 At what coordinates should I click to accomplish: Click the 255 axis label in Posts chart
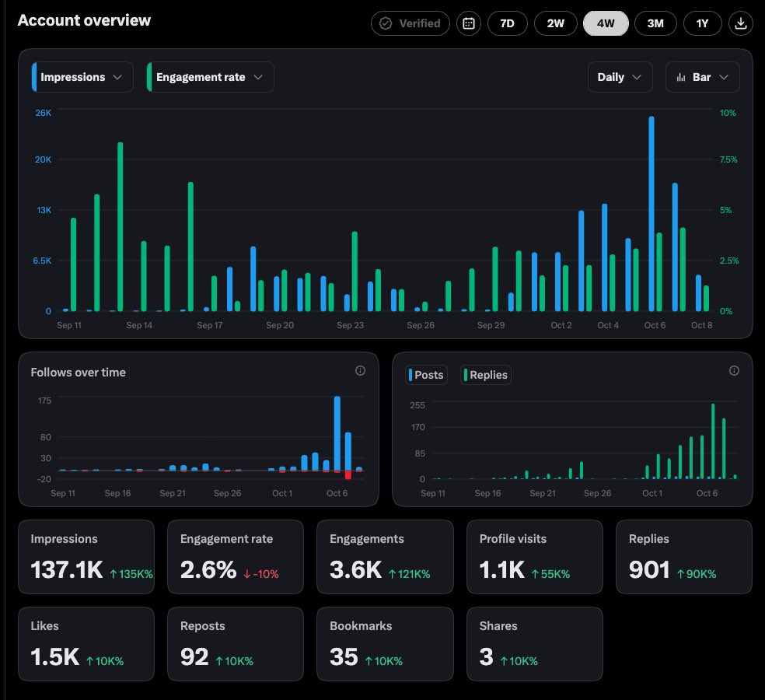coord(417,405)
